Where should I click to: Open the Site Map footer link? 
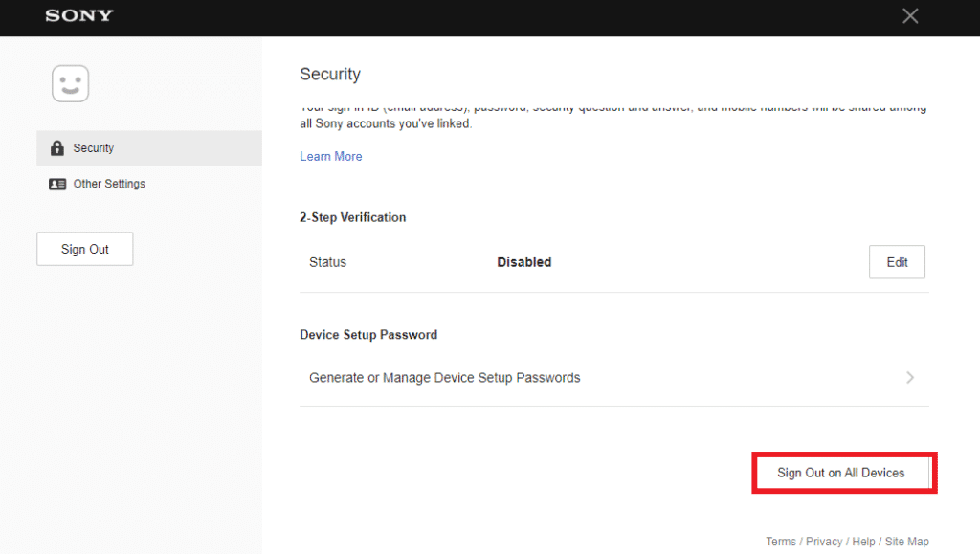(x=906, y=542)
